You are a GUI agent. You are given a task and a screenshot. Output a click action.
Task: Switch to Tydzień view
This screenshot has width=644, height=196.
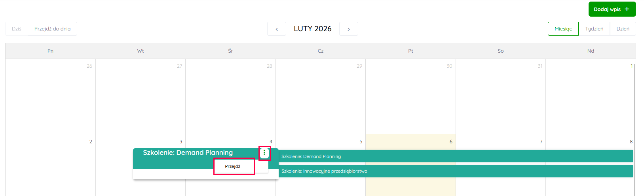594,29
